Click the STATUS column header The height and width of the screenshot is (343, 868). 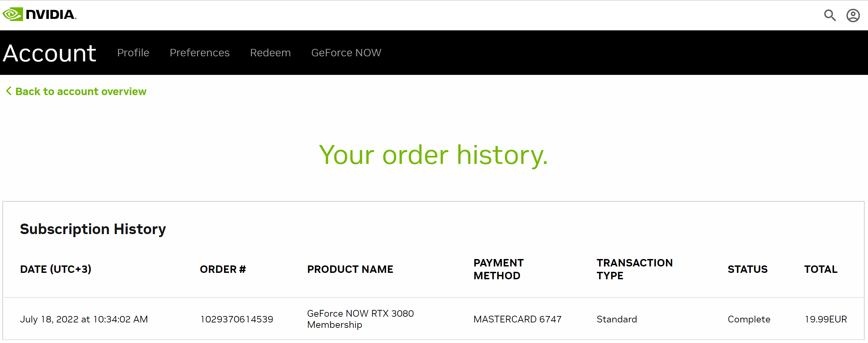747,269
